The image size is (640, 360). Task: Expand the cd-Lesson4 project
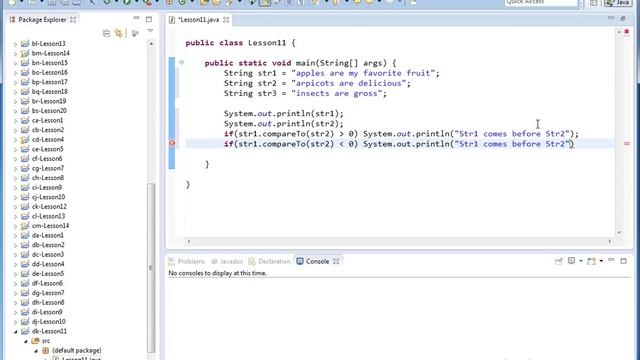pos(16,140)
